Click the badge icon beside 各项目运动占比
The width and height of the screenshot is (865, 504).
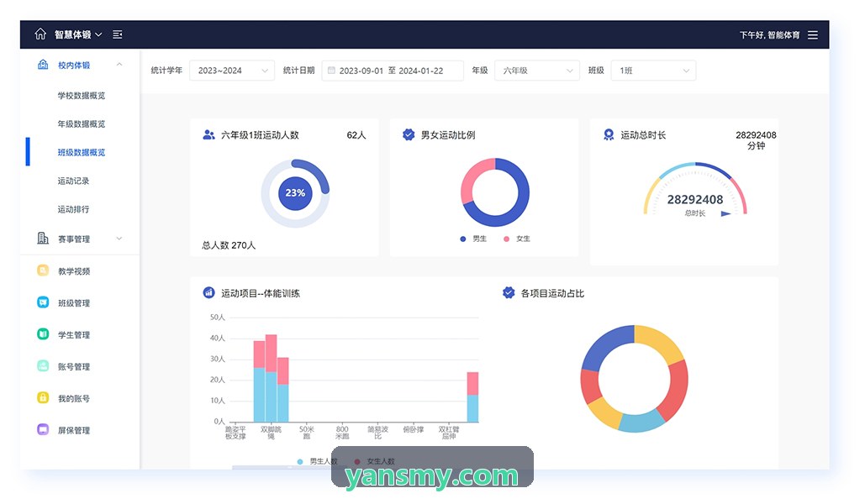click(x=509, y=293)
